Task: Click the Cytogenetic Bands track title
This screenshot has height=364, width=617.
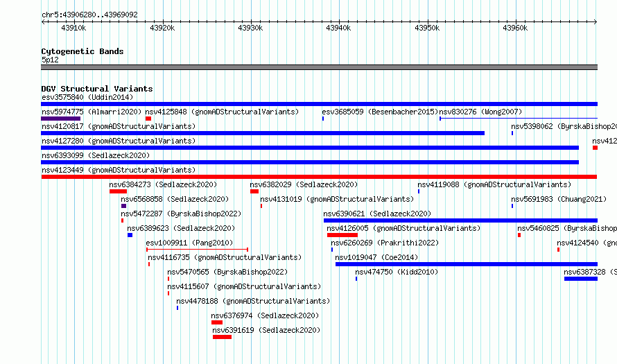Action: tap(82, 51)
